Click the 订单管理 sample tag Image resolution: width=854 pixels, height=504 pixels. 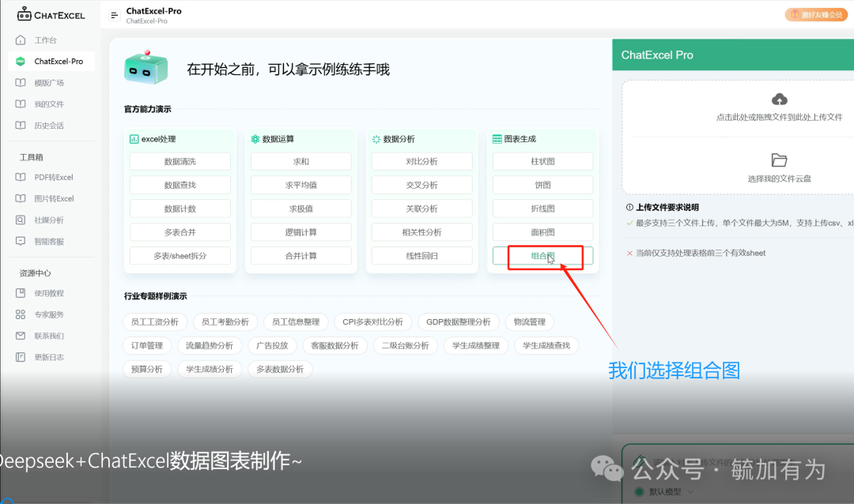tap(147, 345)
